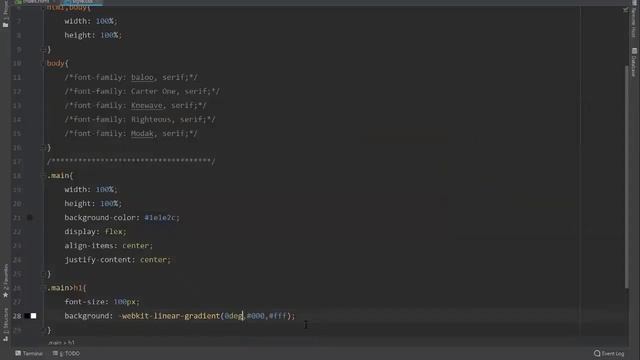Image resolution: width=640 pixels, height=360 pixels.
Task: Click on '-webkit-linear-gradient' text
Action: tap(169, 316)
